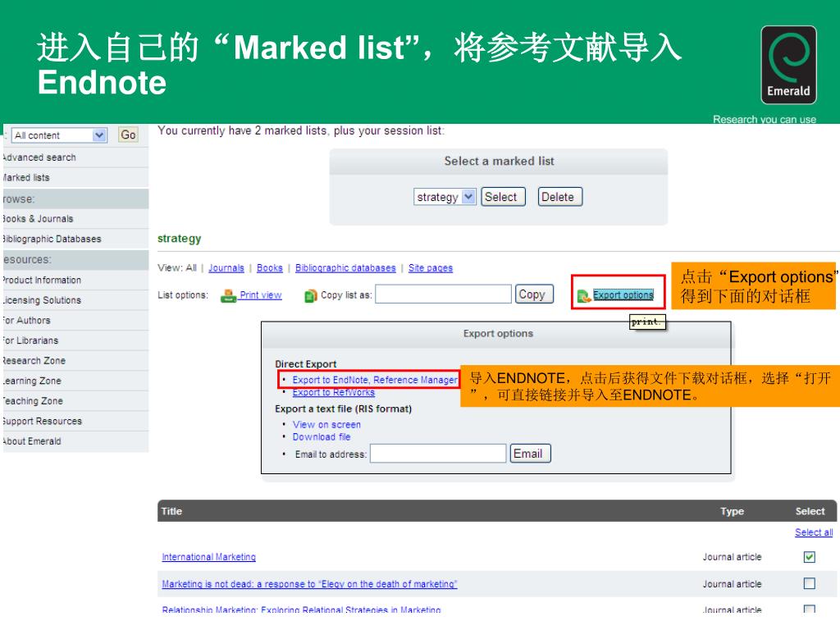
Task: Click Export to RefWorks link
Action: [333, 392]
